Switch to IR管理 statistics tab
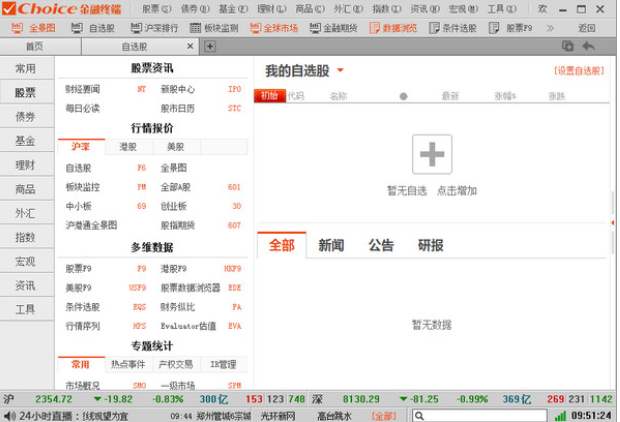This screenshot has height=422, width=620. tap(223, 364)
